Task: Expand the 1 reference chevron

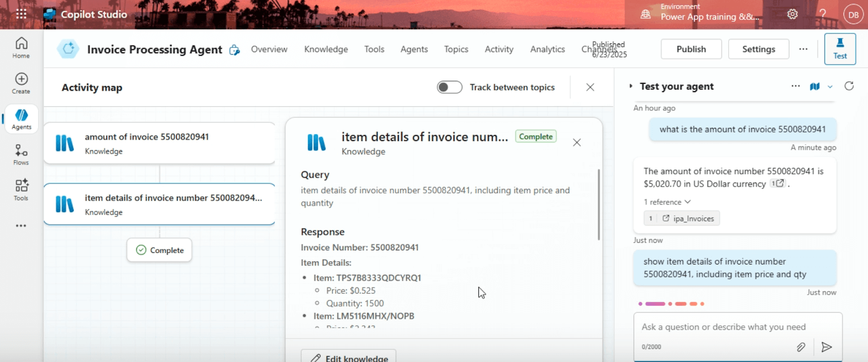Action: [688, 202]
